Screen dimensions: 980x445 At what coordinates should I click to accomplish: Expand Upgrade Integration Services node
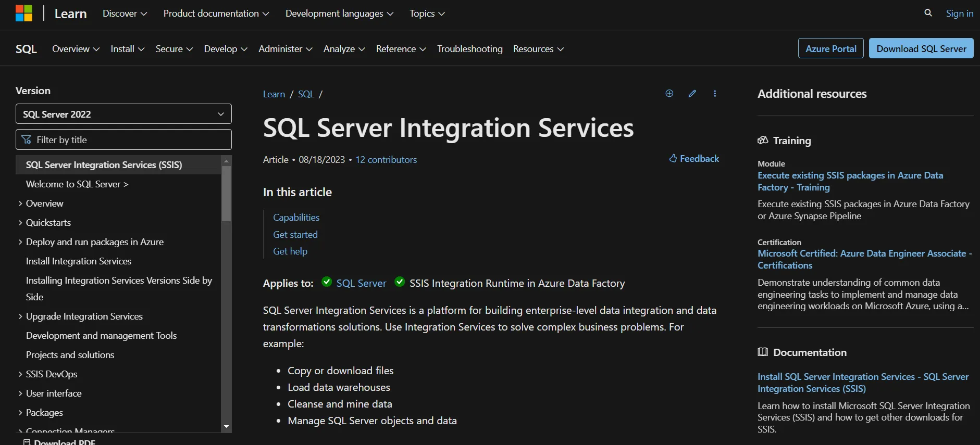(20, 316)
